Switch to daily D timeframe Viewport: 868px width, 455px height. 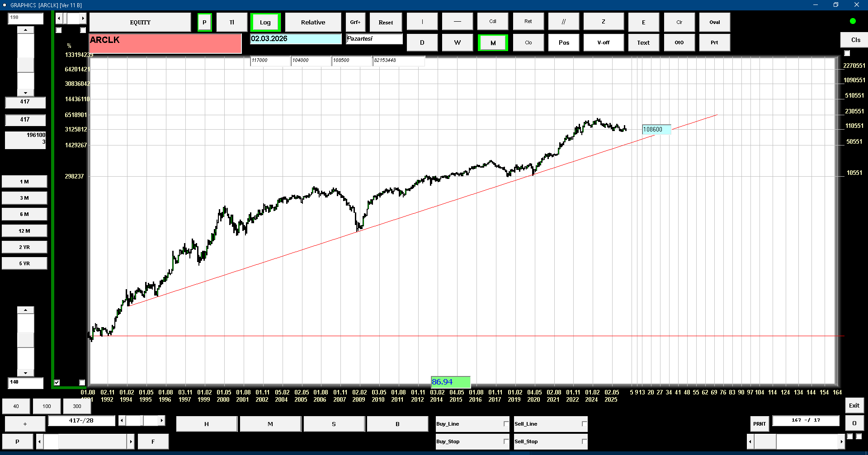coord(422,42)
